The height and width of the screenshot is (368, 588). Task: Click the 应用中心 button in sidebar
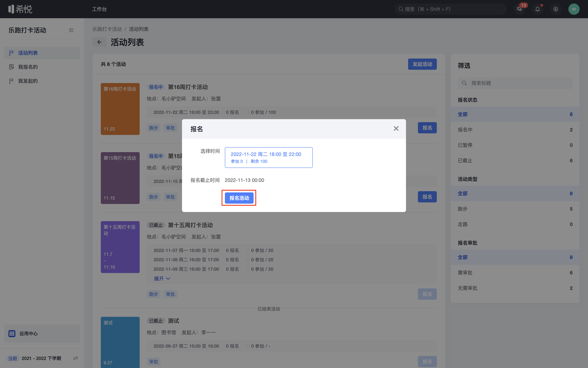click(x=42, y=333)
